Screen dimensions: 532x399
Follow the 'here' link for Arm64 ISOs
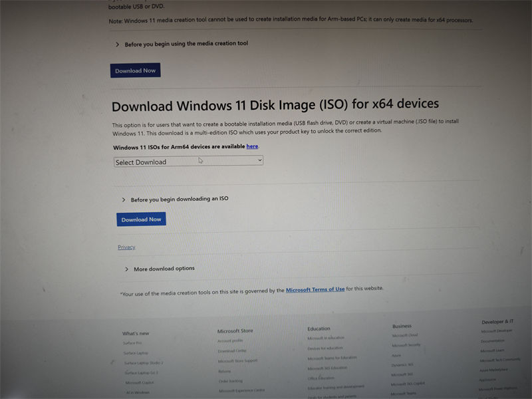(x=252, y=146)
